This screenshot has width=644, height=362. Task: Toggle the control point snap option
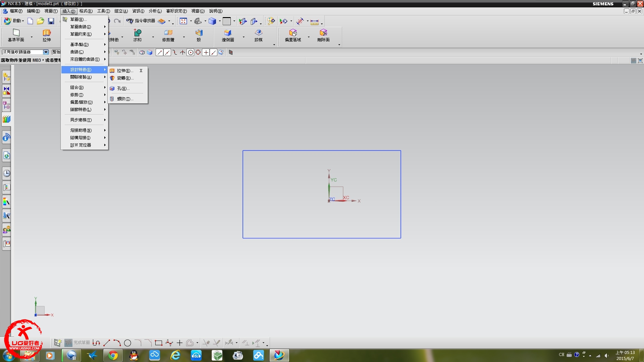(175, 52)
